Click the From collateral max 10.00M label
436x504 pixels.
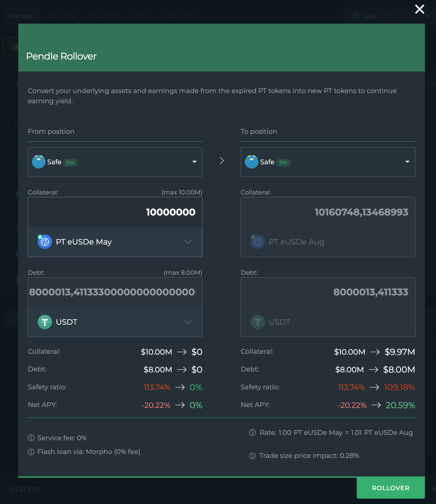[x=182, y=192]
